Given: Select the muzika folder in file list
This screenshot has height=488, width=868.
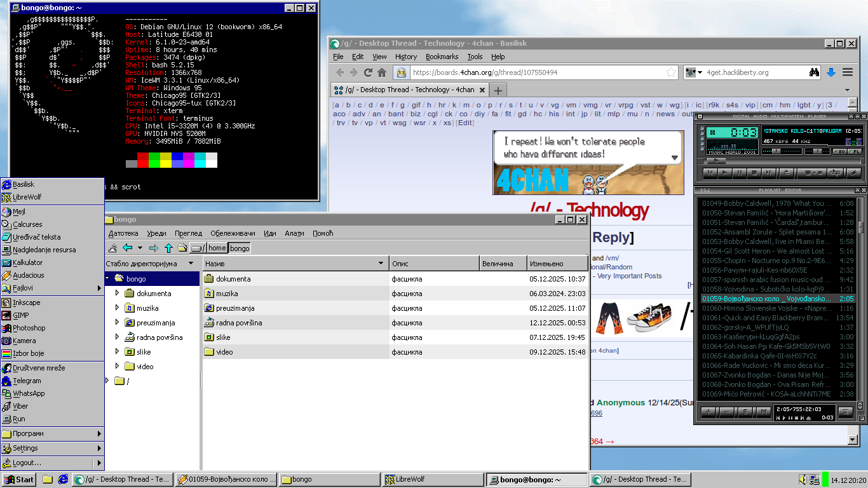Looking at the screenshot, I should pos(395,294).
